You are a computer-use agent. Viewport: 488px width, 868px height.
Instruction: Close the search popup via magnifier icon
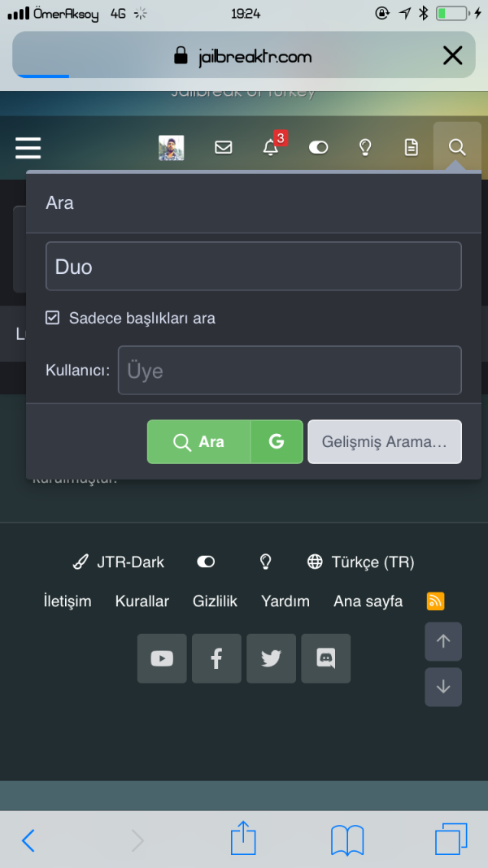[x=457, y=147]
